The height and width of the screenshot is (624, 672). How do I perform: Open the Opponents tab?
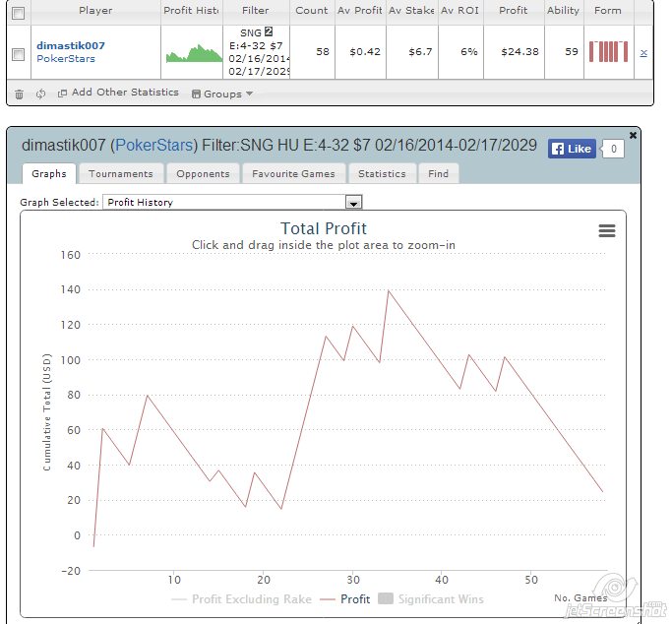point(203,173)
